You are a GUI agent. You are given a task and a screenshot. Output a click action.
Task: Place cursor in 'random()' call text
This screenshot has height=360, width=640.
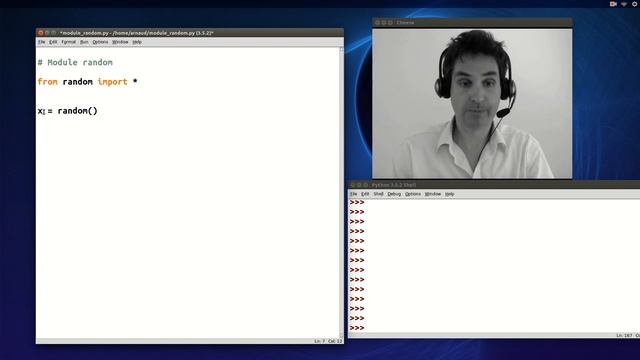click(78, 111)
